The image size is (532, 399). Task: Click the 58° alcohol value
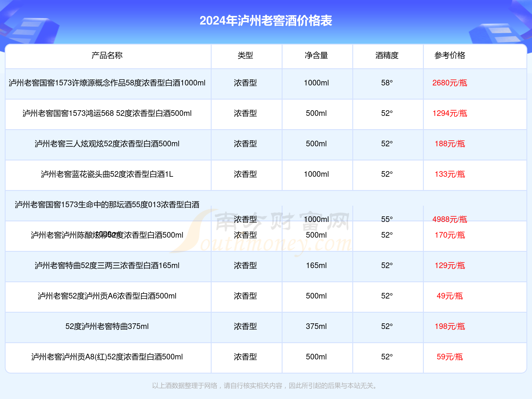coord(387,83)
